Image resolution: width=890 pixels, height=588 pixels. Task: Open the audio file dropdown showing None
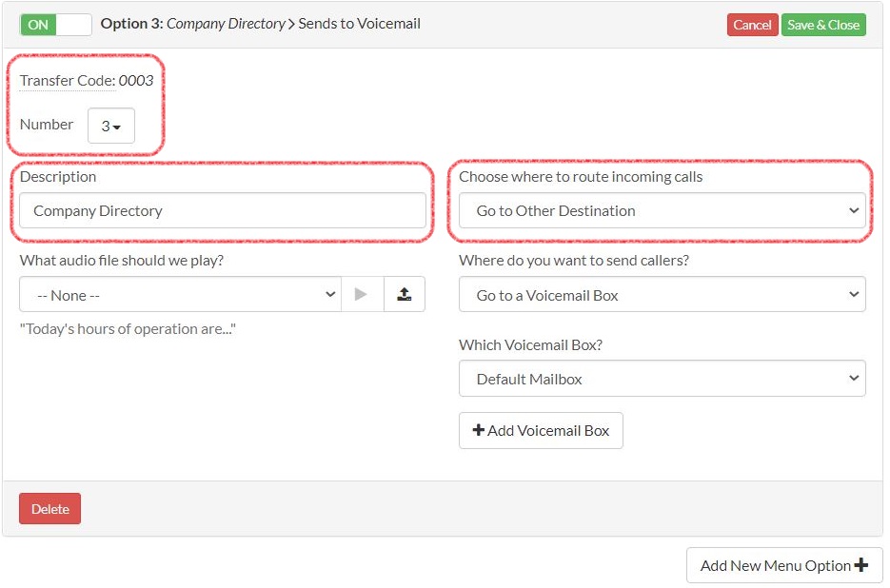click(179, 294)
